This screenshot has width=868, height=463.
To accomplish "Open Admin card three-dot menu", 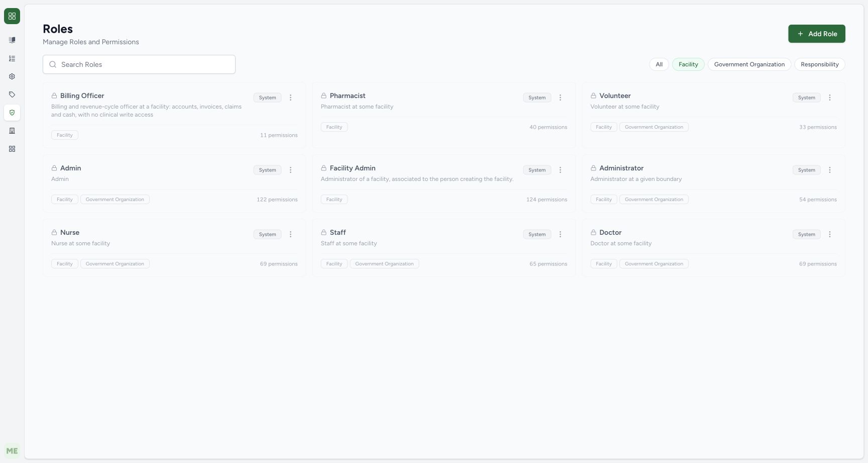I will click(x=290, y=170).
